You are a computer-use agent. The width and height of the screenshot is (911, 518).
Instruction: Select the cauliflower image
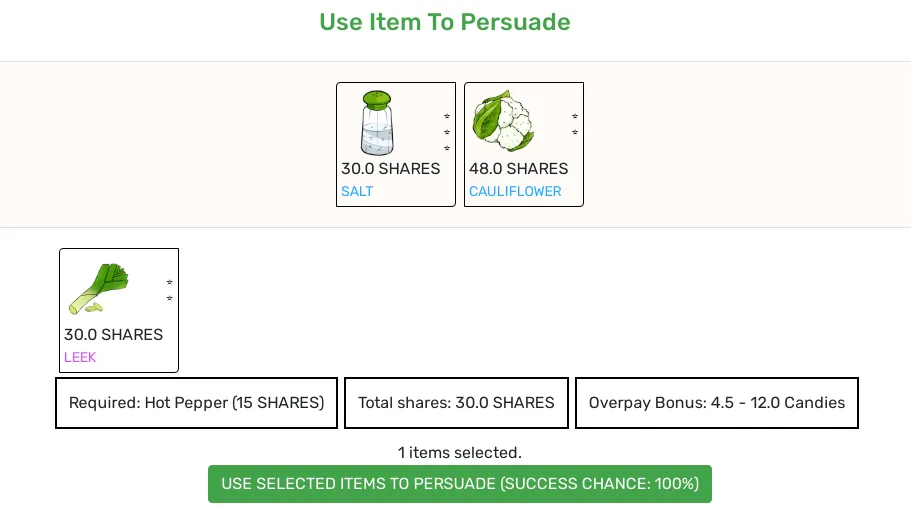click(x=503, y=121)
